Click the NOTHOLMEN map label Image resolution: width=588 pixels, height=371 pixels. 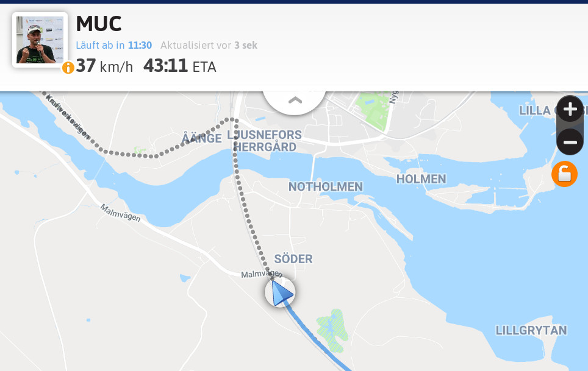click(x=326, y=186)
